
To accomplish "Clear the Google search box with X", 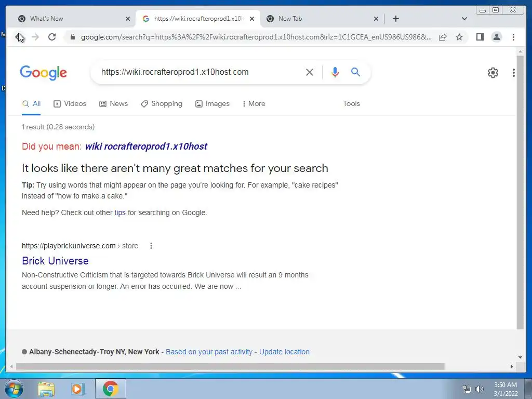I will (310, 72).
